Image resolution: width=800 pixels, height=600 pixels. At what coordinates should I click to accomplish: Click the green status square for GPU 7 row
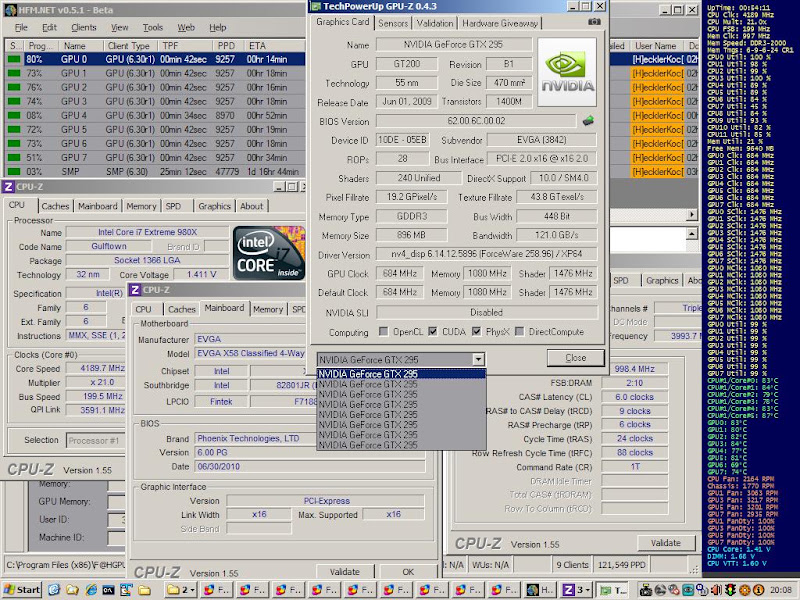[x=14, y=158]
